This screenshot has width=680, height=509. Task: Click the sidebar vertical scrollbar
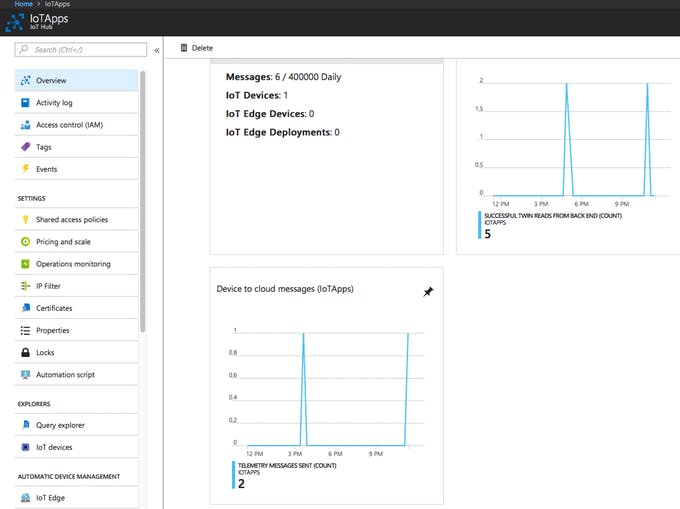point(144,200)
